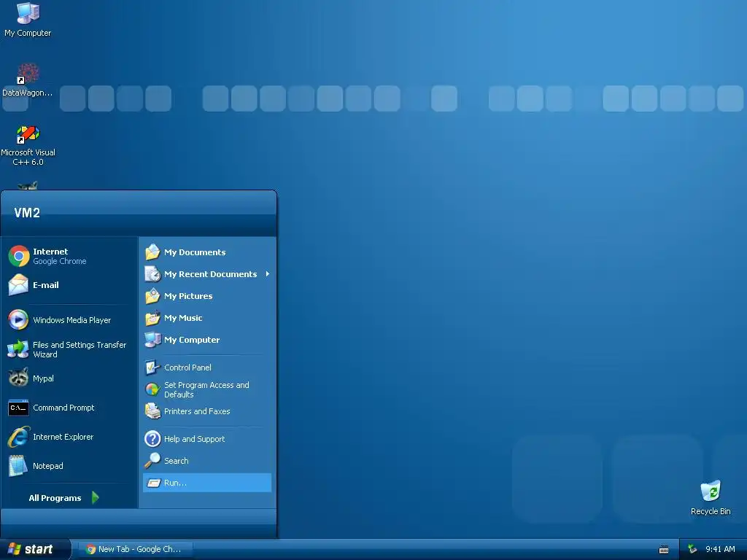The width and height of the screenshot is (747, 560).
Task: Click the My Pictures label text
Action: coord(189,296)
